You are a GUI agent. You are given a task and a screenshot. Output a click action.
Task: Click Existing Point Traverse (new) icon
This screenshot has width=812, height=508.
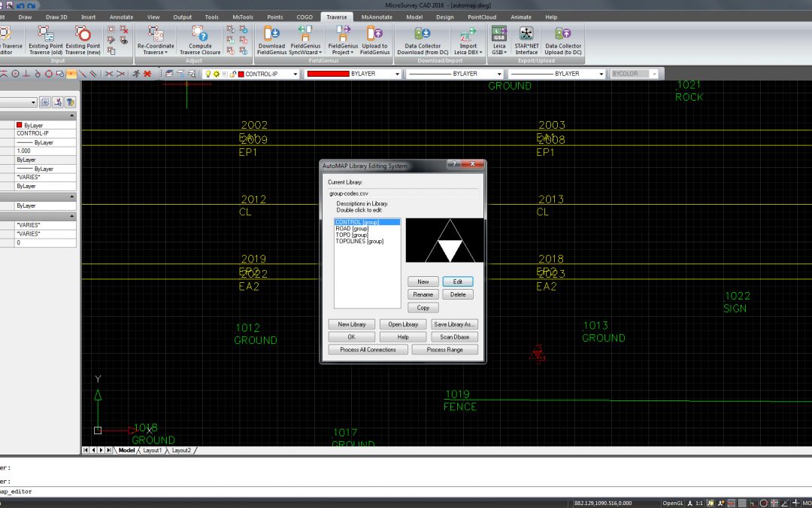tap(83, 33)
